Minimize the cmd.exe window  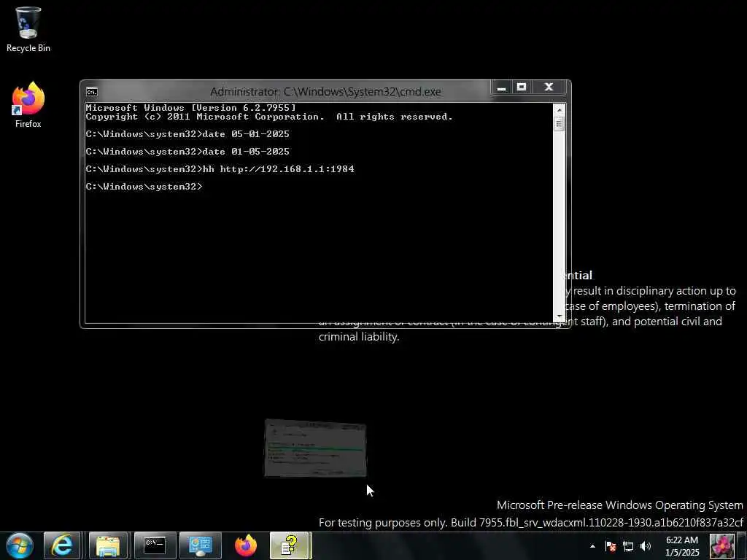pyautogui.click(x=501, y=87)
